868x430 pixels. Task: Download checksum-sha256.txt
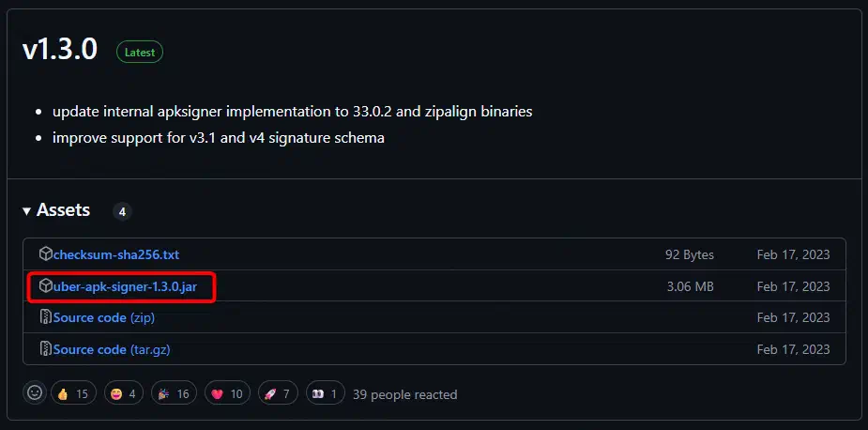click(116, 254)
